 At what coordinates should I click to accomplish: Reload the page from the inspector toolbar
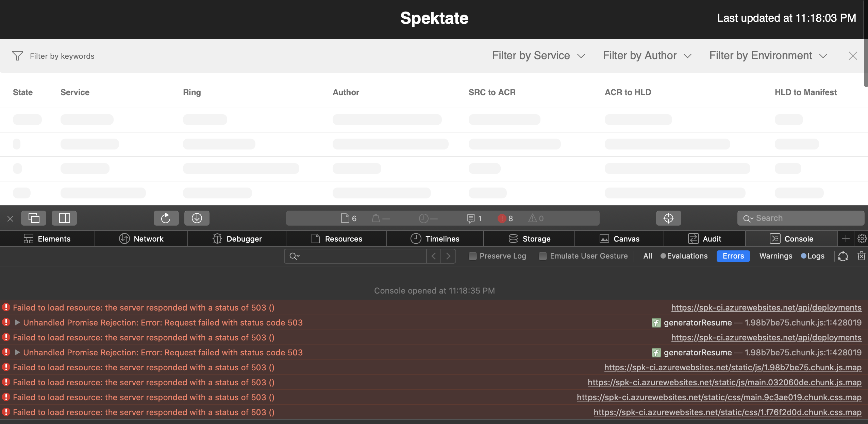[x=166, y=218]
